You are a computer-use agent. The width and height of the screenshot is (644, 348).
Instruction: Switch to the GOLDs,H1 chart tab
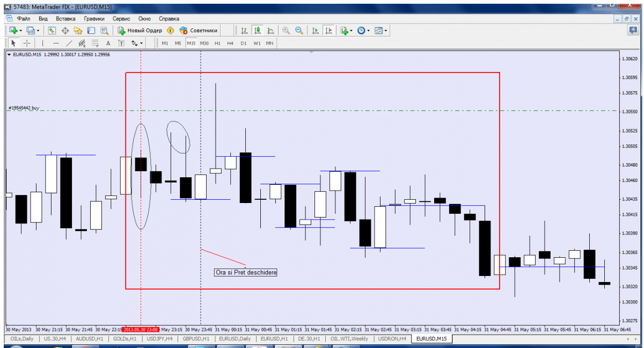(x=125, y=339)
